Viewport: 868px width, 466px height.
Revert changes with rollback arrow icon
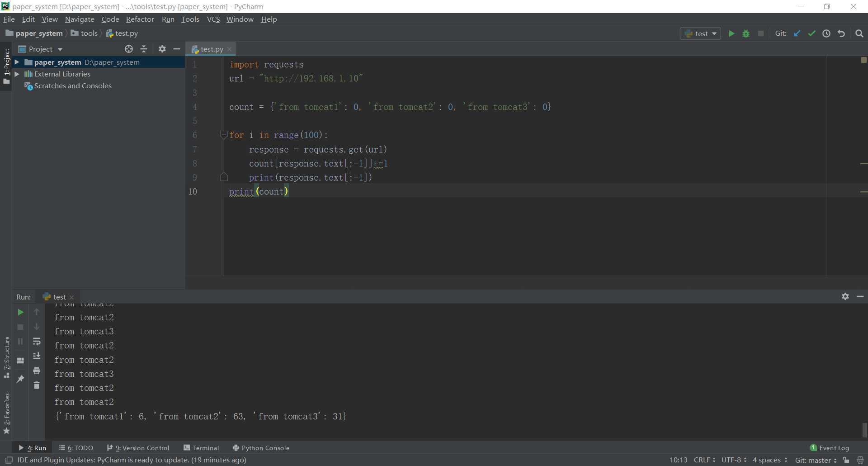click(841, 33)
